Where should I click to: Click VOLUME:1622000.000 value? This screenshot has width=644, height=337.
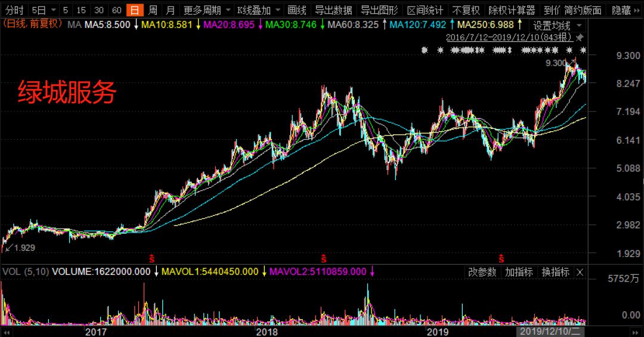click(101, 271)
